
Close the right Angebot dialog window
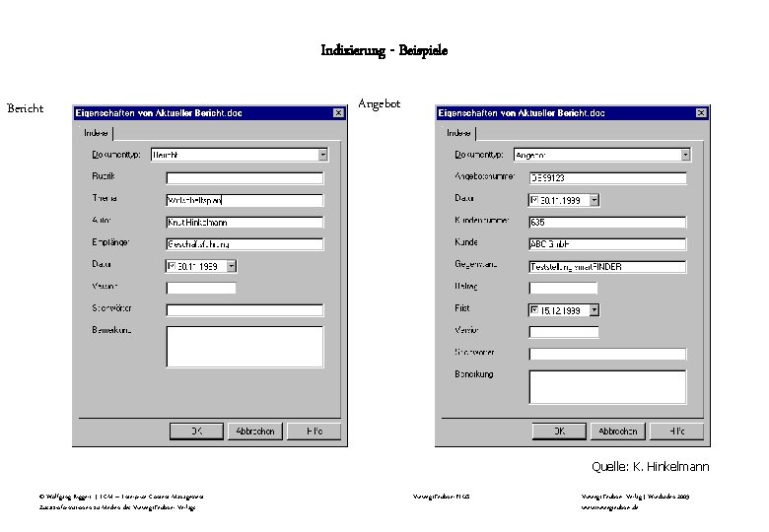pyautogui.click(x=701, y=113)
